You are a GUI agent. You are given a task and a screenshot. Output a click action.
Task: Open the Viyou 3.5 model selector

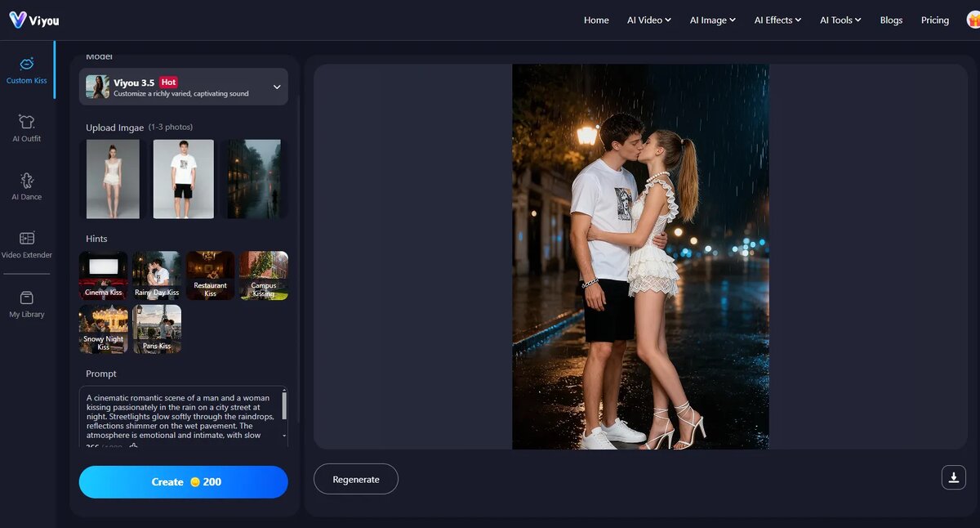(x=183, y=87)
